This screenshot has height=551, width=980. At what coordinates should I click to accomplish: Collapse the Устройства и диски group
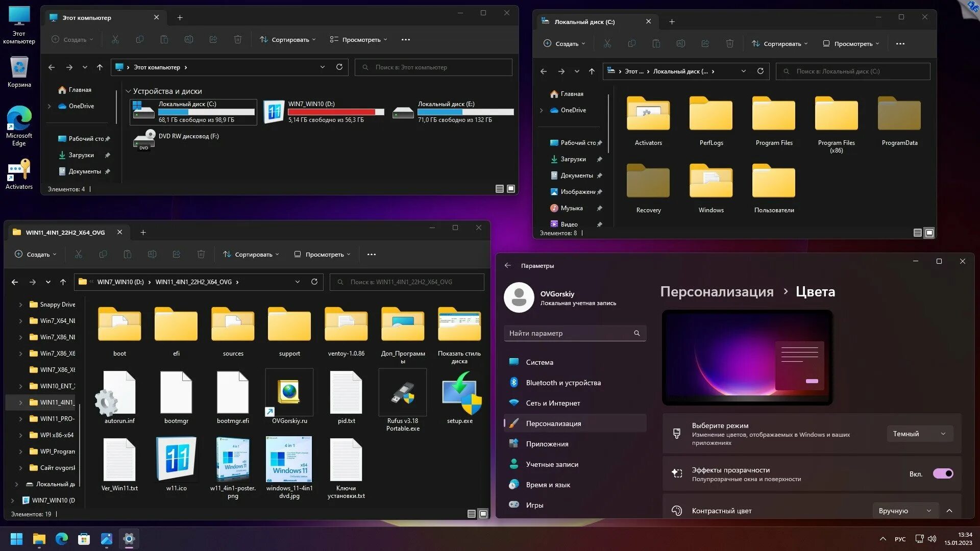128,91
